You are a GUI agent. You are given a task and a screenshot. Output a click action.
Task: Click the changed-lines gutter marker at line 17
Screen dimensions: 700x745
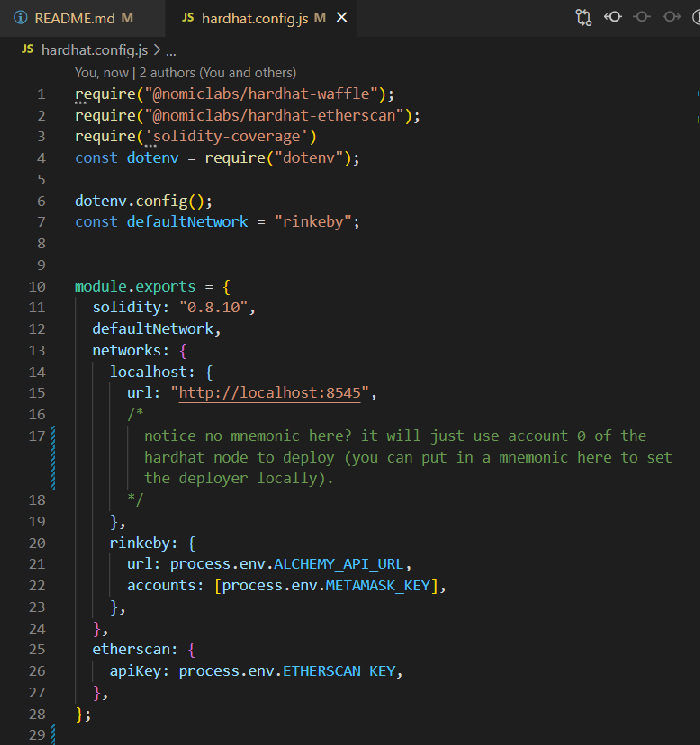(x=53, y=458)
